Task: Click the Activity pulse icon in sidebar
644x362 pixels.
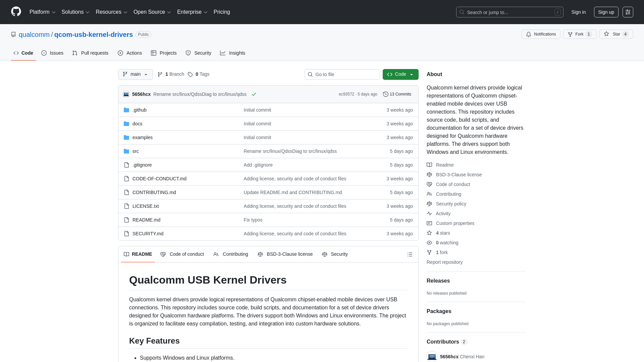Action: point(429,214)
